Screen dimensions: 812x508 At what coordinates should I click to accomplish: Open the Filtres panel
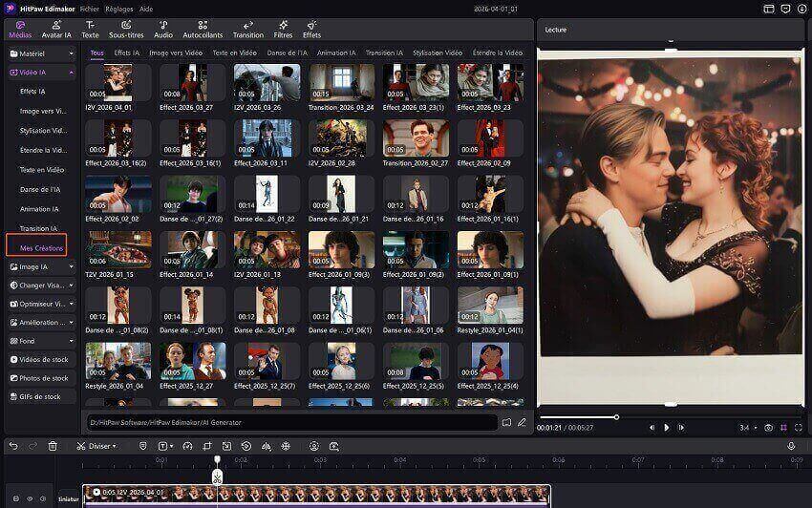click(x=281, y=29)
